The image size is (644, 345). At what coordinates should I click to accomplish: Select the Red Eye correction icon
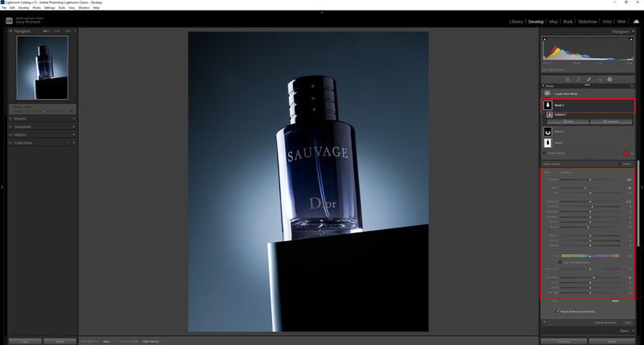click(599, 79)
